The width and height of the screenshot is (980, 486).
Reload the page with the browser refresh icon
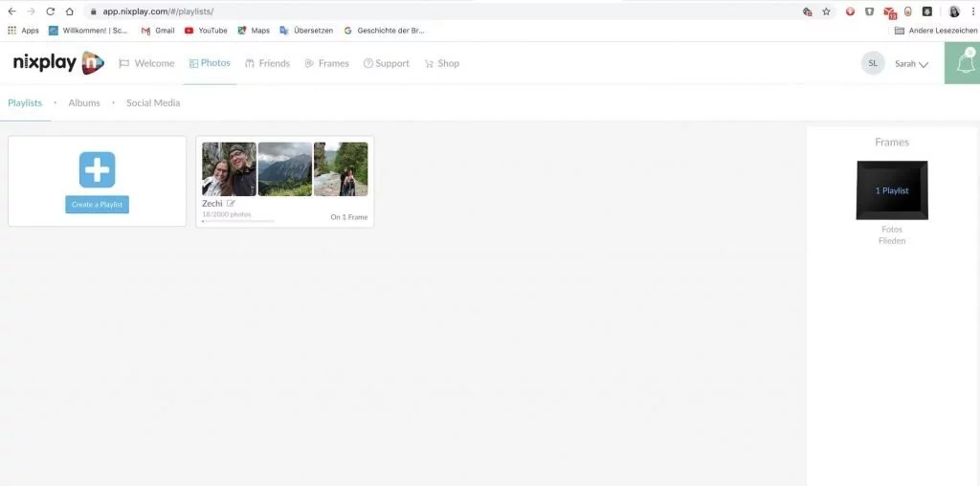[51, 11]
